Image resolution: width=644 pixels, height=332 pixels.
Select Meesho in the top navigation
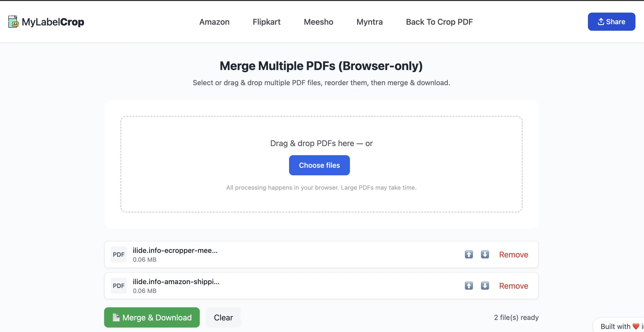tap(318, 22)
